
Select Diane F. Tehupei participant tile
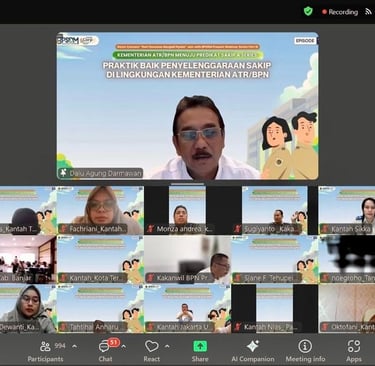point(275,259)
